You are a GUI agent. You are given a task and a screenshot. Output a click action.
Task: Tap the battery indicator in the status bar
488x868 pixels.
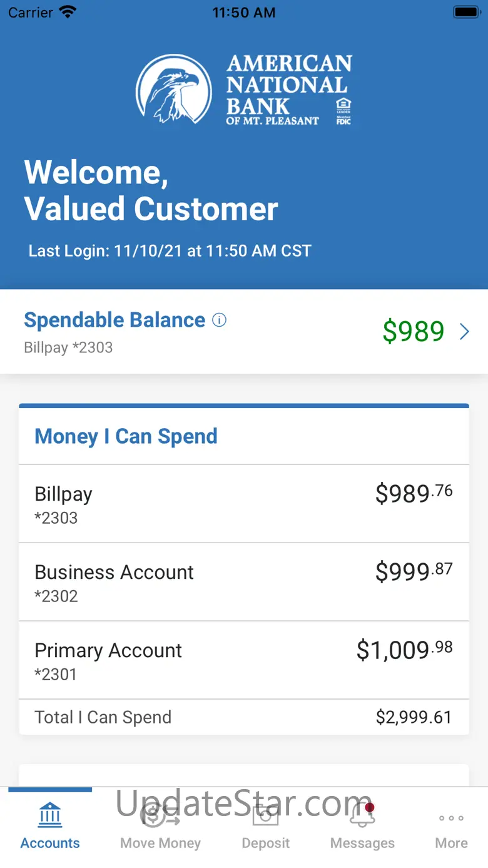[x=465, y=12]
